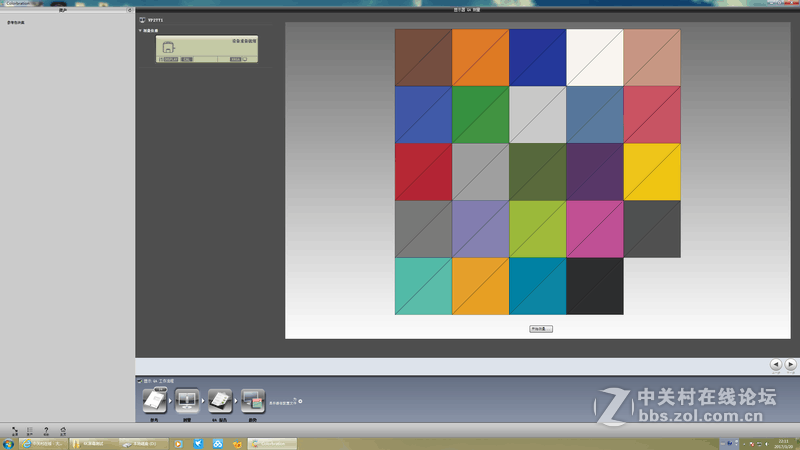
Task: Select the yellow color patch
Action: click(652, 171)
